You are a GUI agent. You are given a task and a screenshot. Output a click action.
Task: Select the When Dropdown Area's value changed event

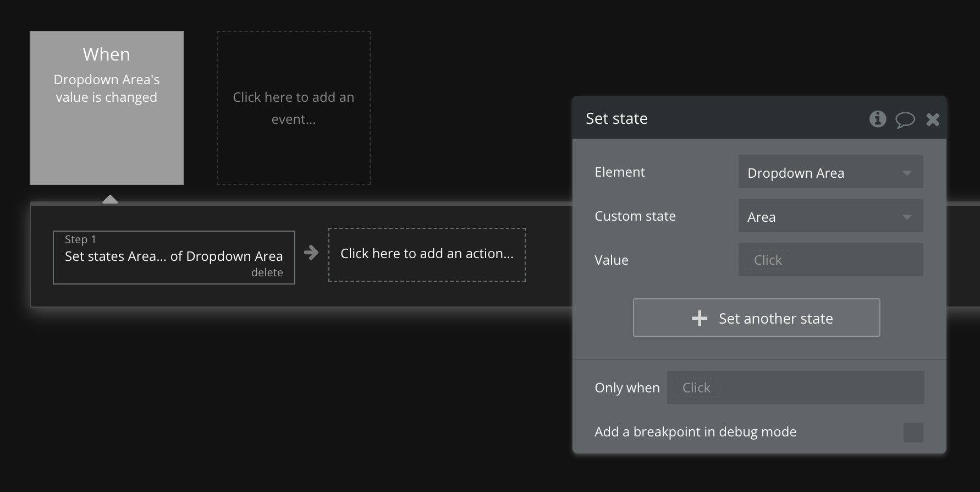(107, 108)
